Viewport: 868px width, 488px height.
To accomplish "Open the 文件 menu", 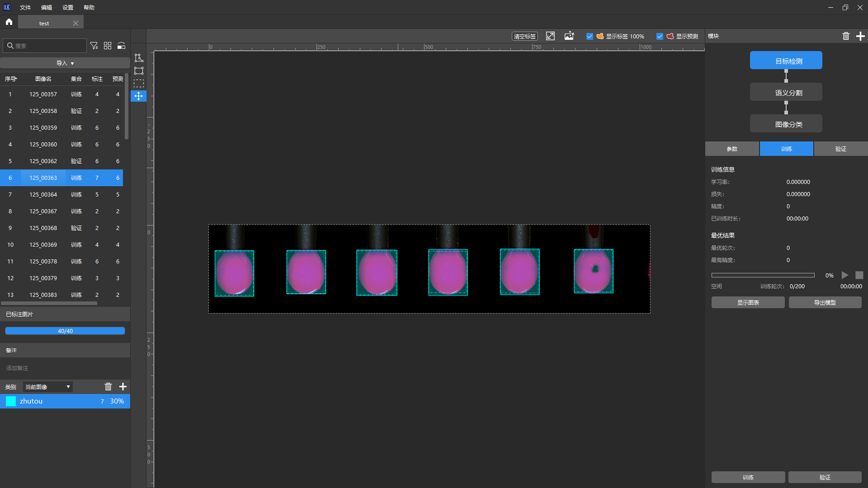I will coord(25,7).
